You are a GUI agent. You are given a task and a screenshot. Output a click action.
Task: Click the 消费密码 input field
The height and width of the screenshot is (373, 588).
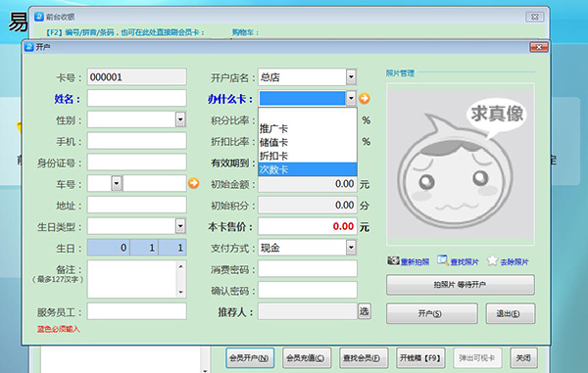[x=308, y=269]
